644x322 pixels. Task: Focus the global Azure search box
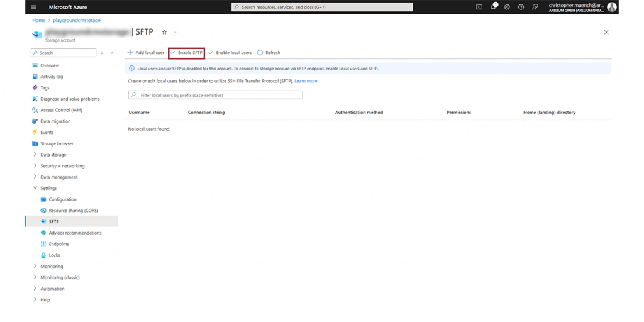click(x=322, y=7)
